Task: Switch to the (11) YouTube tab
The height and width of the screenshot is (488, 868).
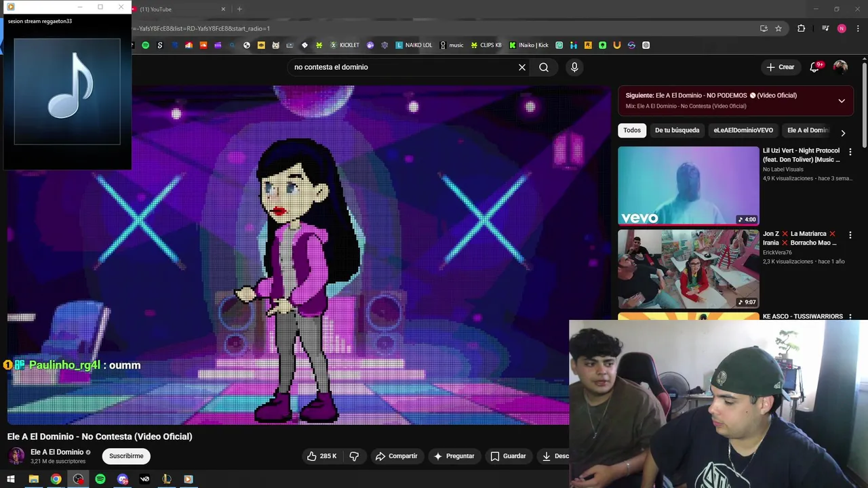Action: point(176,9)
